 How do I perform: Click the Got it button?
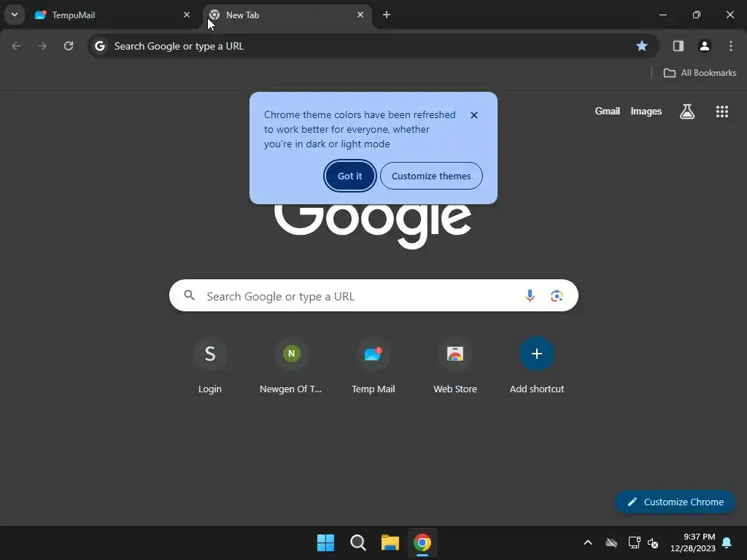[349, 176]
